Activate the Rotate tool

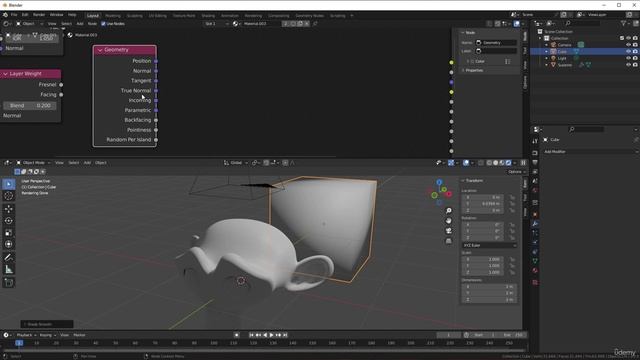(8, 221)
